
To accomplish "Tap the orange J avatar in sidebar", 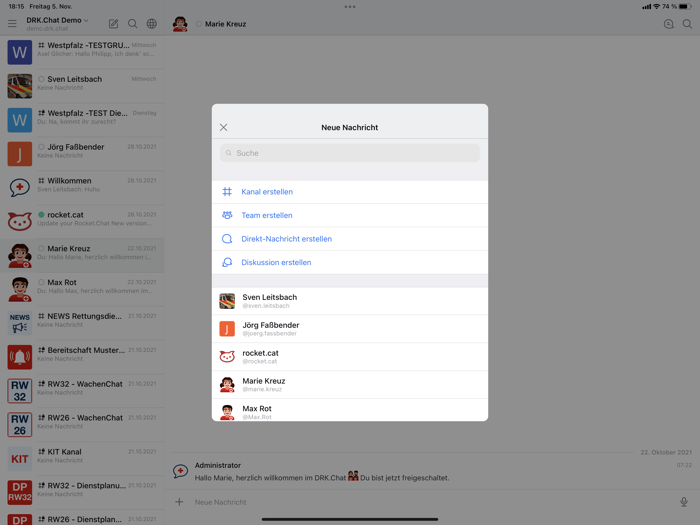I will tap(20, 154).
